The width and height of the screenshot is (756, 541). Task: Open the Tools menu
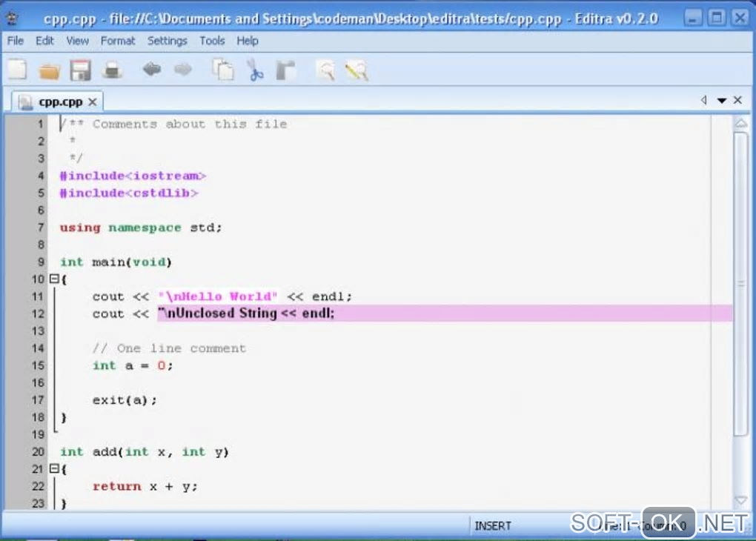(212, 41)
